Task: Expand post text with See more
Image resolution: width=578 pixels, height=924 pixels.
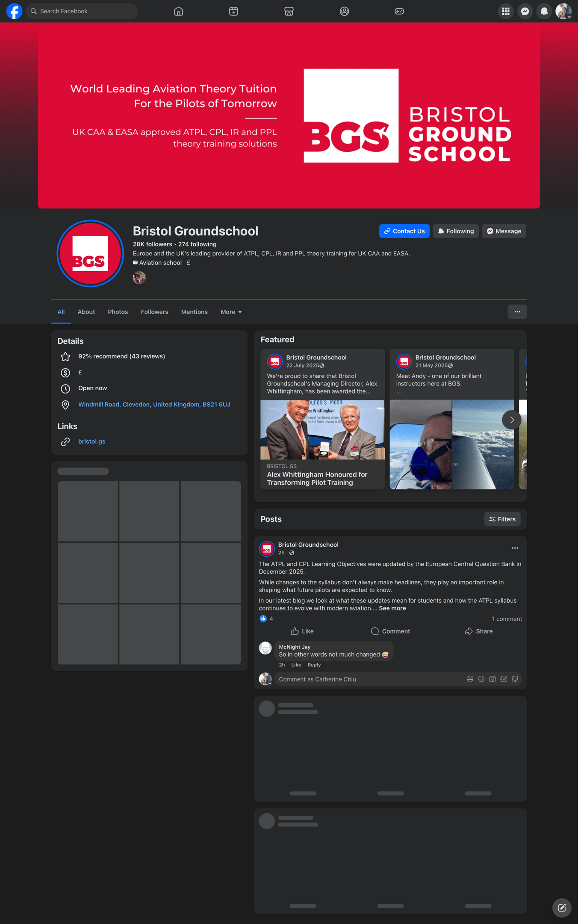Action: click(392, 608)
